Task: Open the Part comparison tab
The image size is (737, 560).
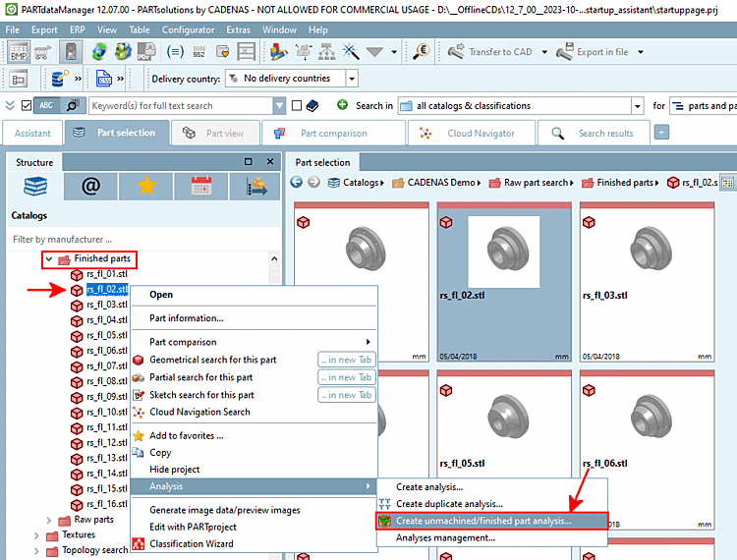Action: tap(333, 134)
